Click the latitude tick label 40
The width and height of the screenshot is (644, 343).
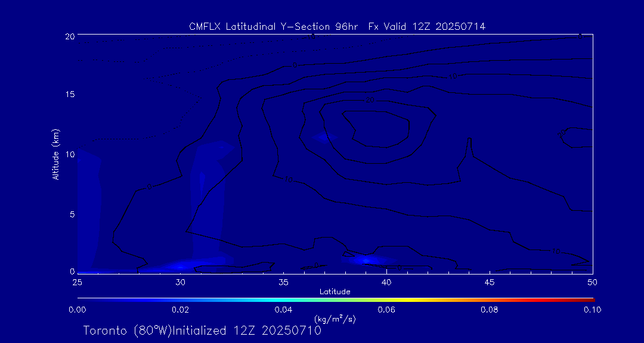pyautogui.click(x=386, y=282)
